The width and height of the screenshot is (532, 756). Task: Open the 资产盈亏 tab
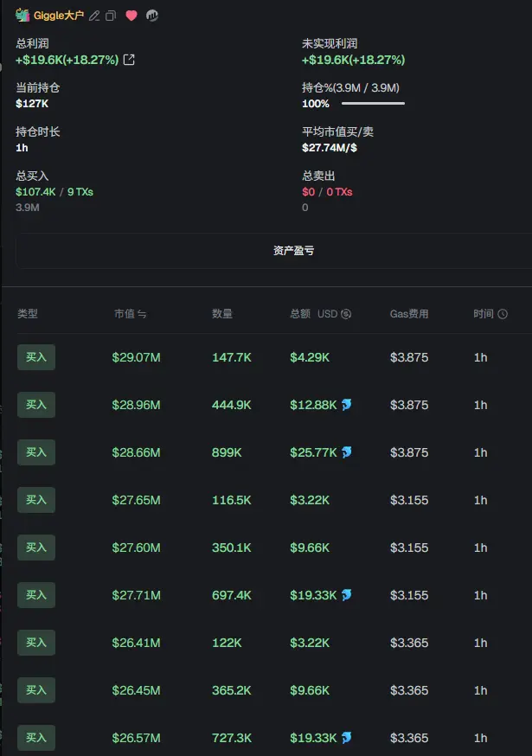point(293,251)
